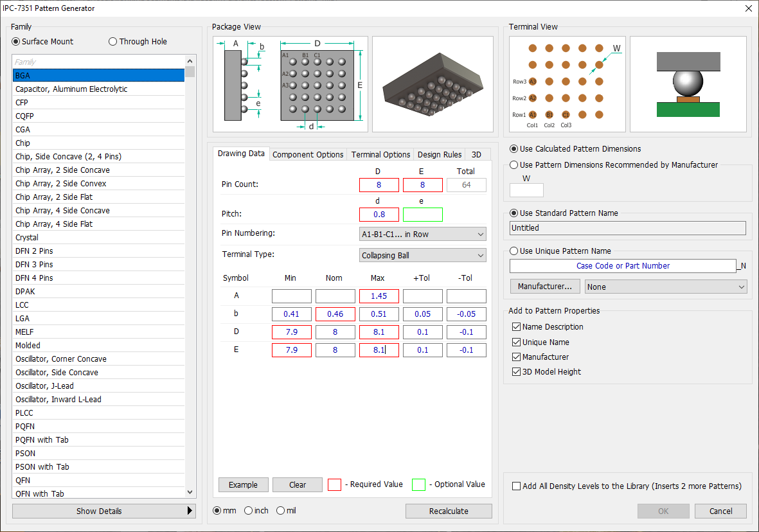Click the 3D BGA package preview
The image size is (759, 532).
tap(433, 84)
